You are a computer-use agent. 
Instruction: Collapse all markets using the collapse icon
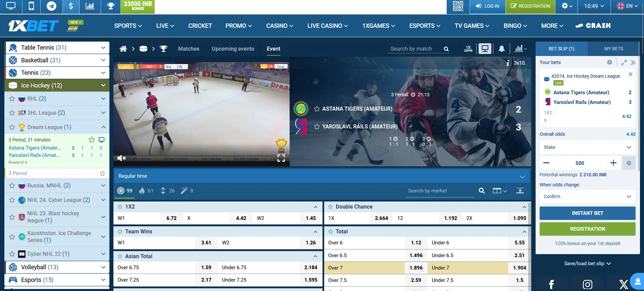click(520, 191)
